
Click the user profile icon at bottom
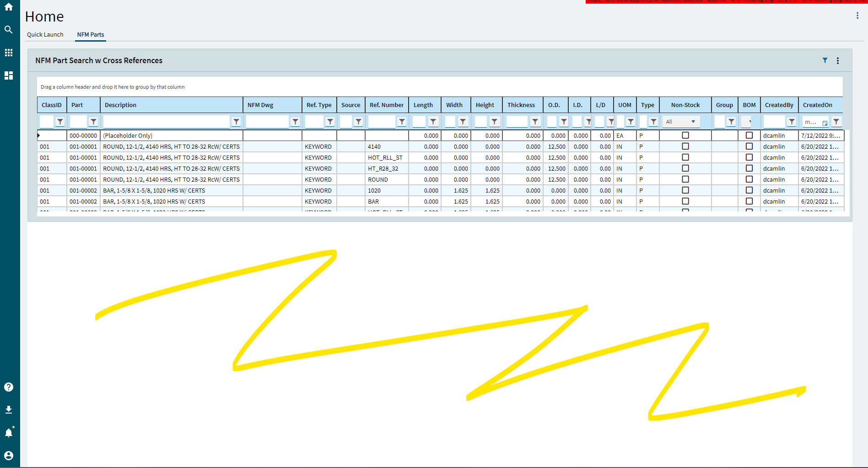coord(8,455)
